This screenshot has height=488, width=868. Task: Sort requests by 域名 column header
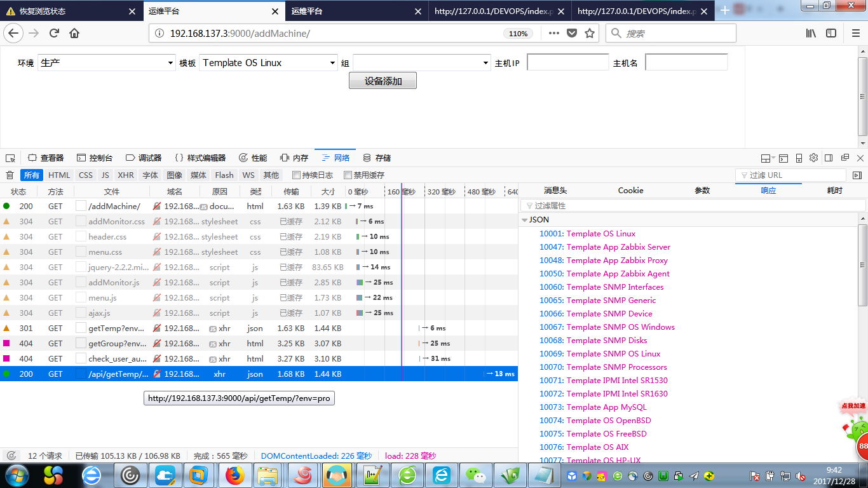(175, 191)
